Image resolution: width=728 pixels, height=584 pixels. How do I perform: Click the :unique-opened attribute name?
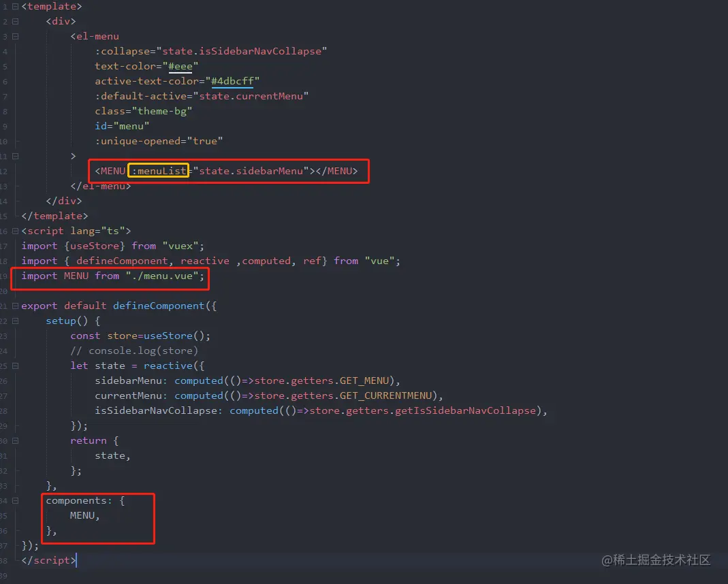(138, 141)
